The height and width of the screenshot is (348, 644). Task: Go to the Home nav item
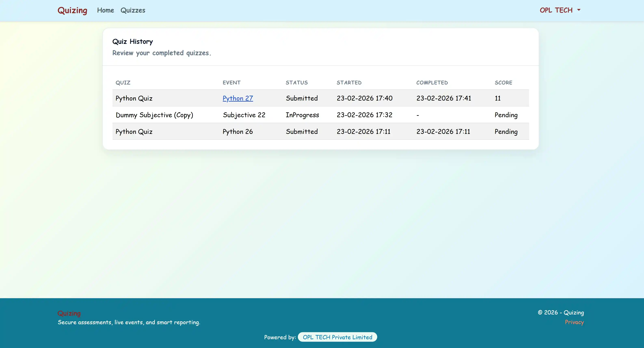pos(106,10)
